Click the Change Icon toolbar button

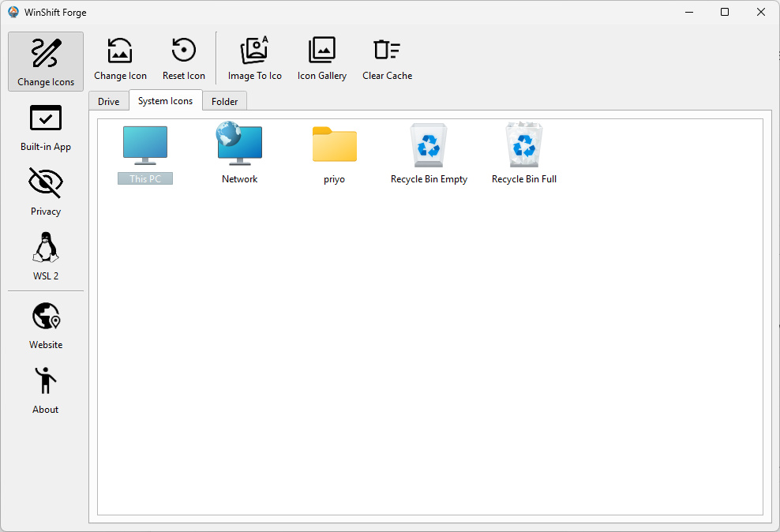tap(120, 59)
